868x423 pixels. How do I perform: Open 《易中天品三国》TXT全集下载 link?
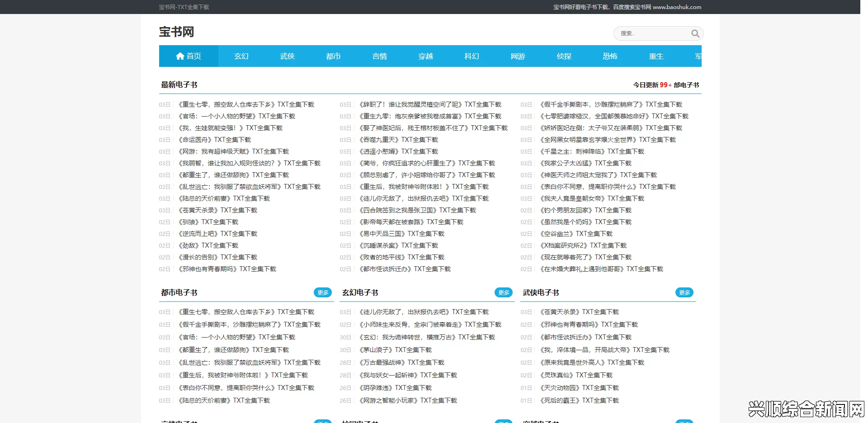[x=401, y=234]
